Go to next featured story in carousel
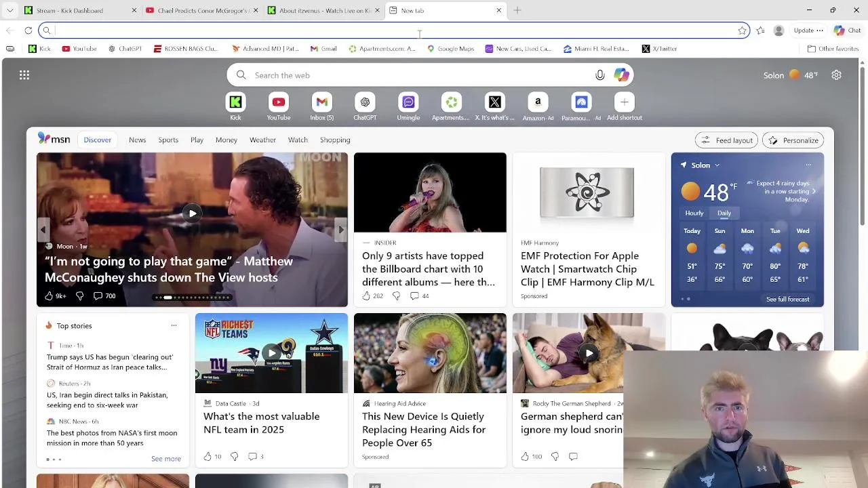Screen dimensions: 868x488 tap(340, 230)
